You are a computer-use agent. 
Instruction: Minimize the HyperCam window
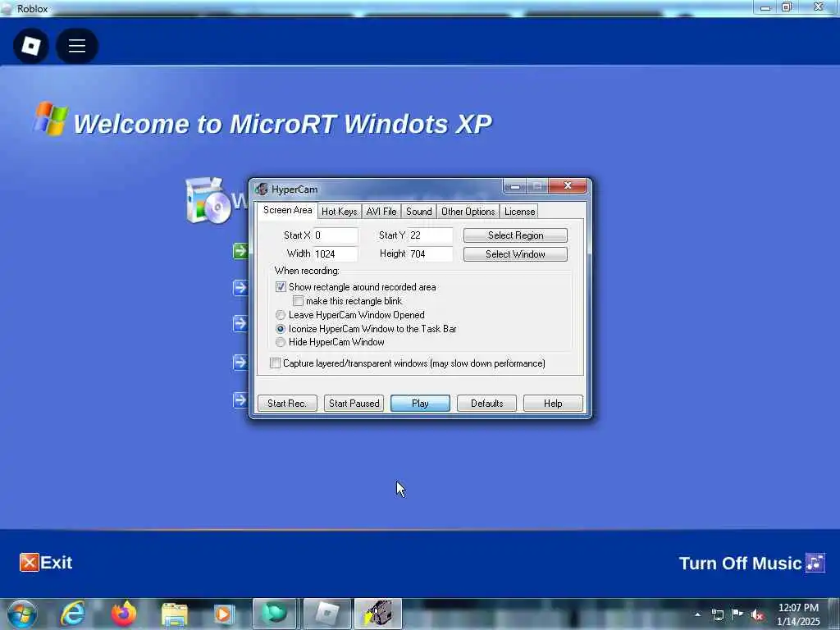pyautogui.click(x=515, y=186)
